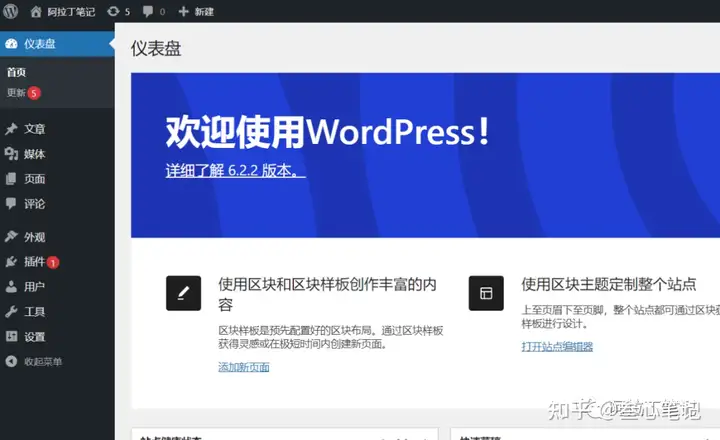
Task: Click the 打开站点编辑器 link
Action: 557,346
